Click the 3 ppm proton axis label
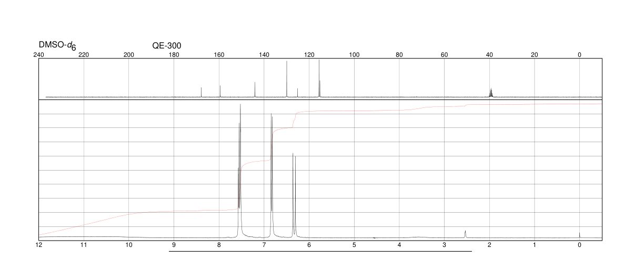 click(445, 245)
